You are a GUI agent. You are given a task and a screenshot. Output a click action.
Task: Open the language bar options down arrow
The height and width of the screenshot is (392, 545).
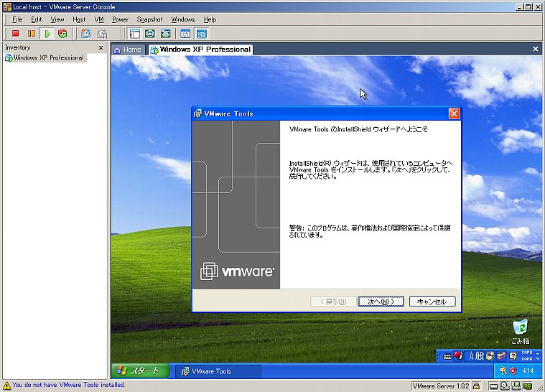(538, 359)
